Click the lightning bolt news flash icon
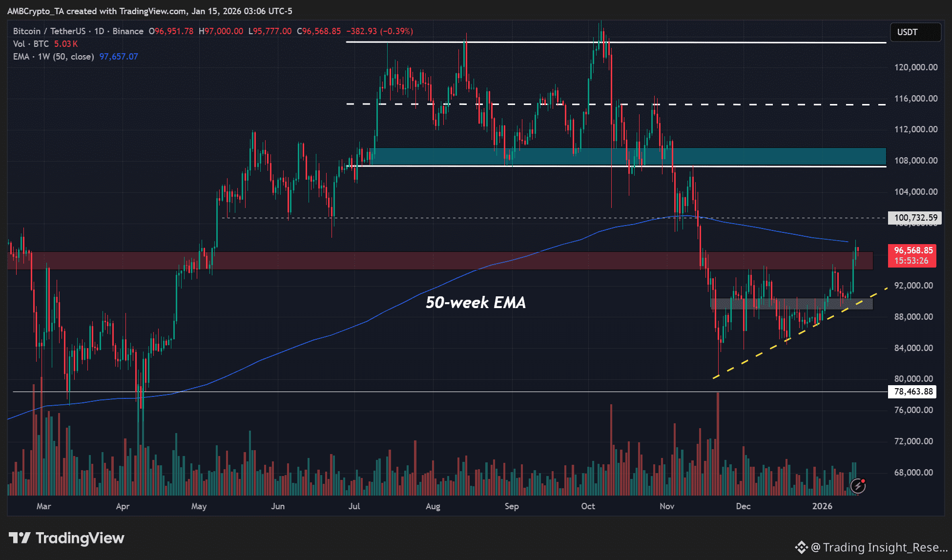 [x=858, y=485]
